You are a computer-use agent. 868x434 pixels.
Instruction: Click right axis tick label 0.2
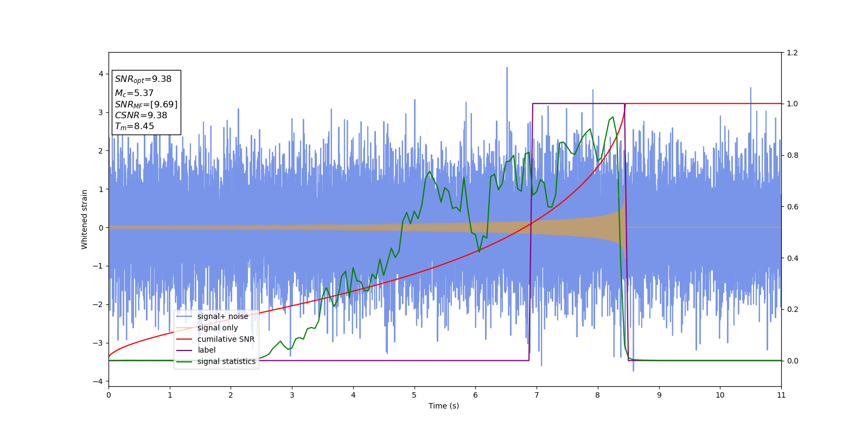coord(792,309)
